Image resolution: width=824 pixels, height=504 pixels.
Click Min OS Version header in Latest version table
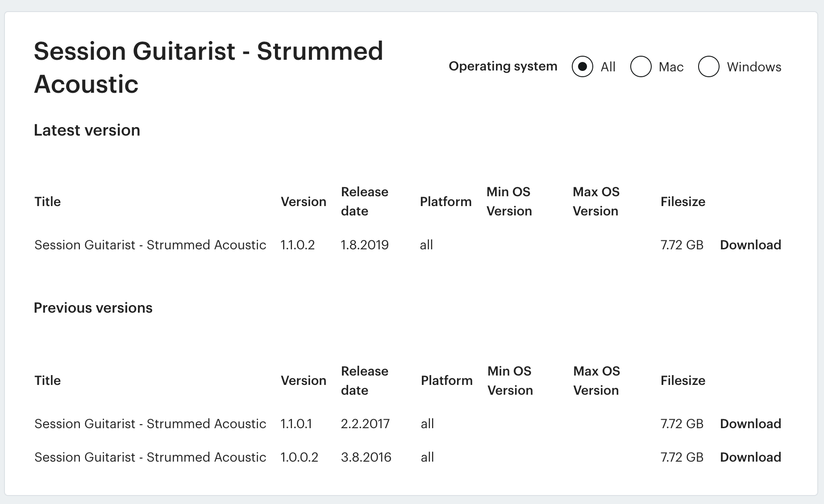click(x=509, y=201)
